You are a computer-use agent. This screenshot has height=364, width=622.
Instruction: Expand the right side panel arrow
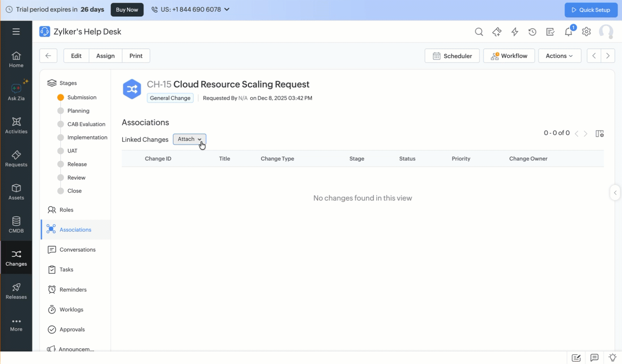pos(615,193)
